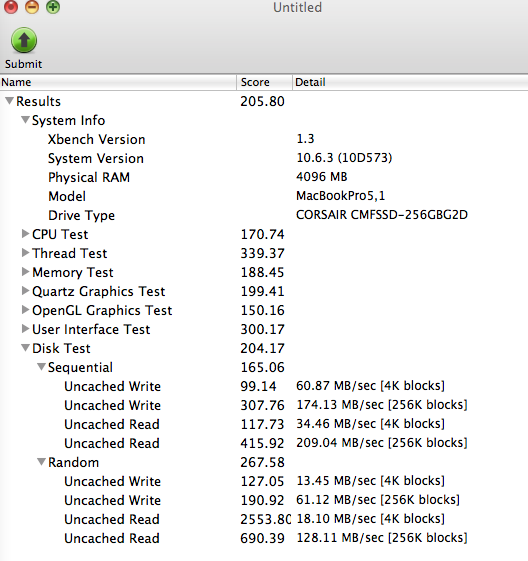Select the Sequential group label
Image resolution: width=528 pixels, height=561 pixels.
coord(80,367)
